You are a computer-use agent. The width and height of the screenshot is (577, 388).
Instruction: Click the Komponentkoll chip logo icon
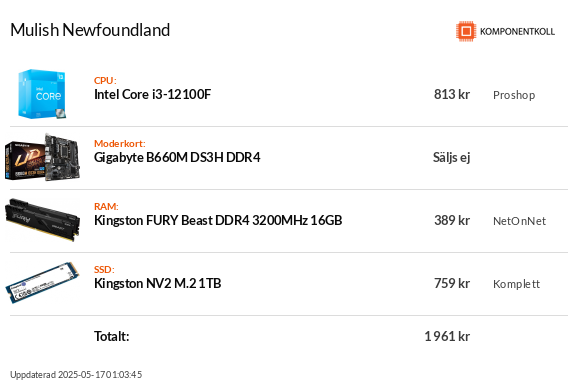point(466,31)
